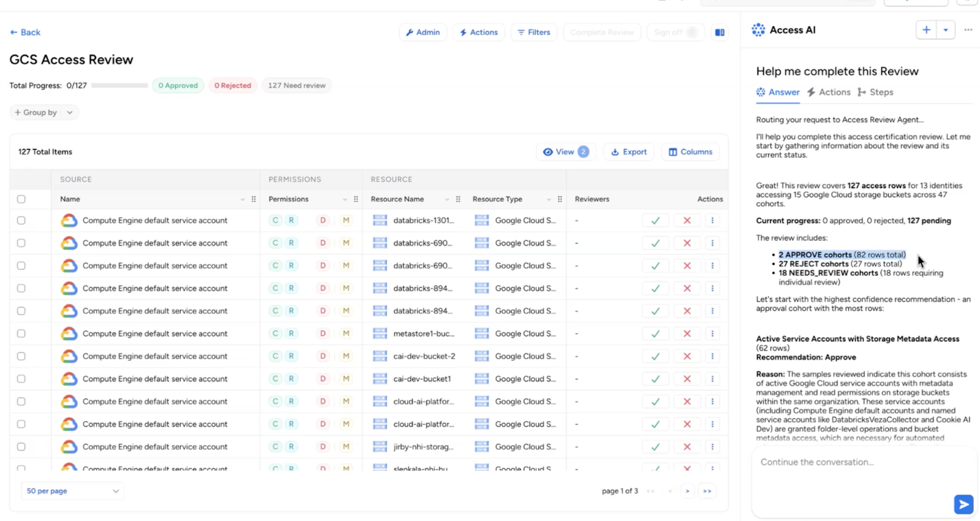The width and height of the screenshot is (980, 521).
Task: Open Access AI more options ellipsis
Action: click(x=968, y=30)
